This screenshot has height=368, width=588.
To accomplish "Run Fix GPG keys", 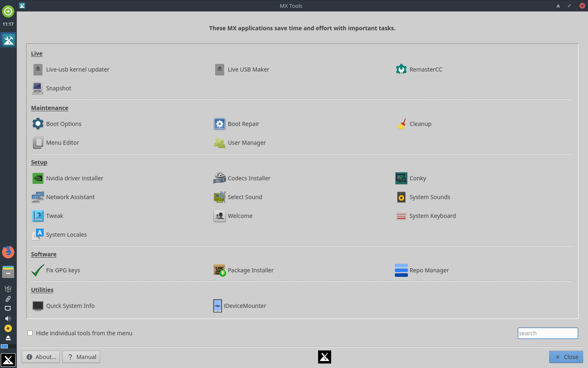I will 56,270.
